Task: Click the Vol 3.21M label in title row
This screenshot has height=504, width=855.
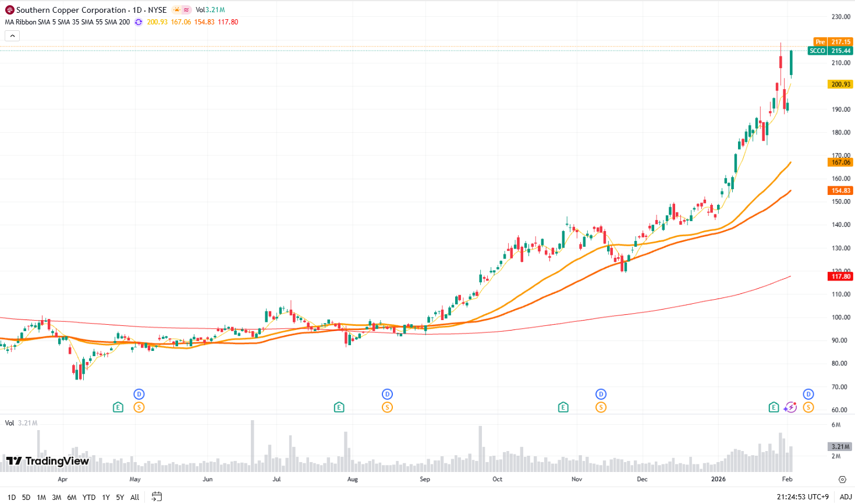Action: click(210, 10)
